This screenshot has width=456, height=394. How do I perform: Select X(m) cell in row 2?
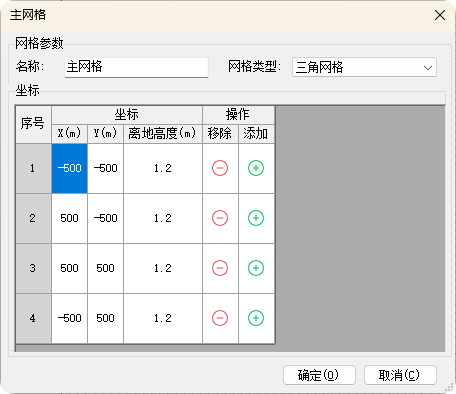(69, 218)
